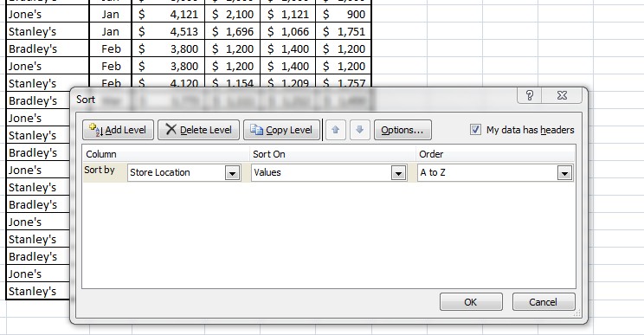Click the Sort dialog help question mark
The image size is (644, 335).
530,96
